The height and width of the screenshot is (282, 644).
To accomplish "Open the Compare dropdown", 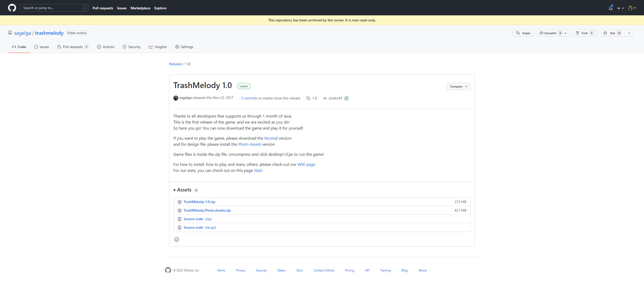I will tap(458, 86).
